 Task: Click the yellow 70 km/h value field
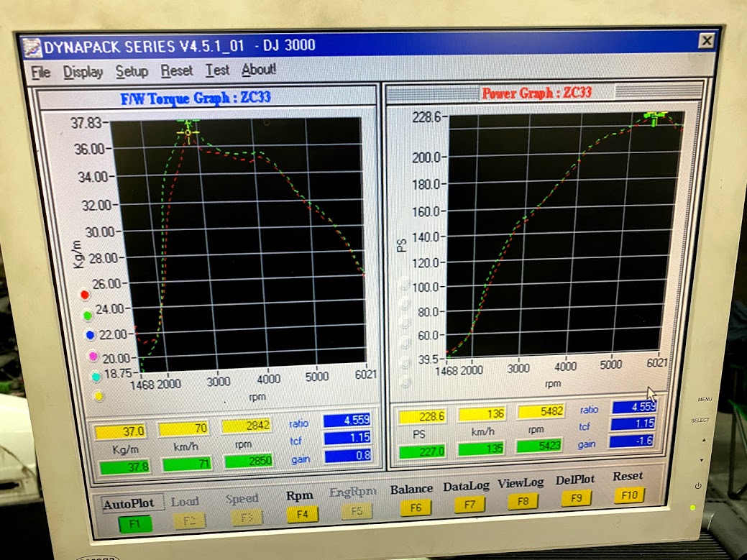pyautogui.click(x=183, y=428)
